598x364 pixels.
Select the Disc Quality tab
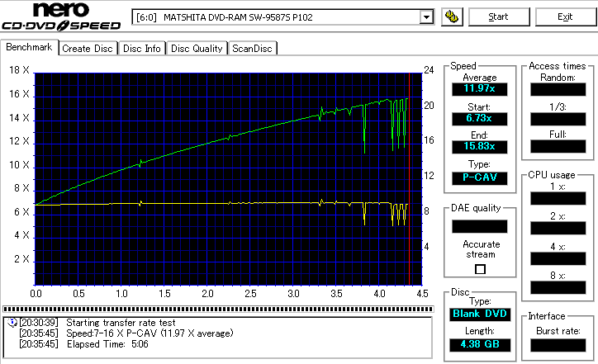point(196,49)
